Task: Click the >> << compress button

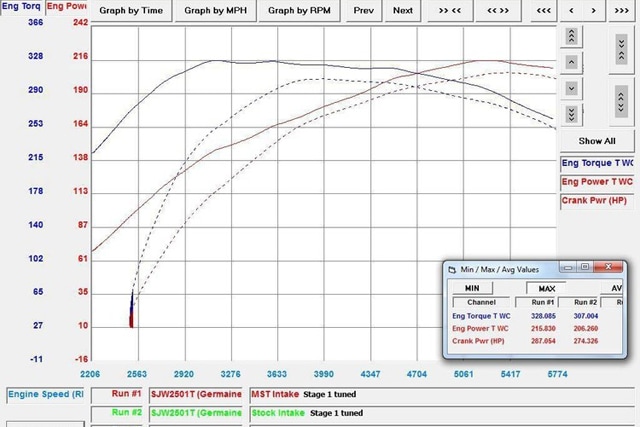Action: click(x=450, y=10)
